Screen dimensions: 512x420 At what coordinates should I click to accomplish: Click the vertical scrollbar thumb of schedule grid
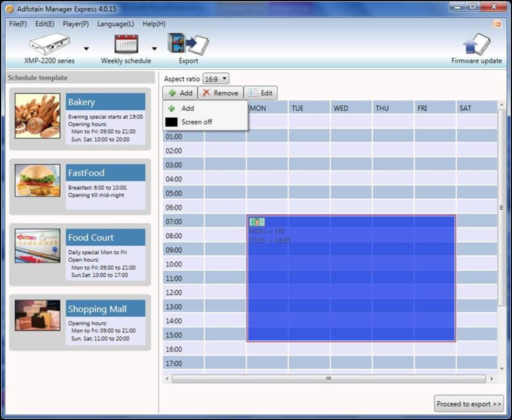coord(502,207)
